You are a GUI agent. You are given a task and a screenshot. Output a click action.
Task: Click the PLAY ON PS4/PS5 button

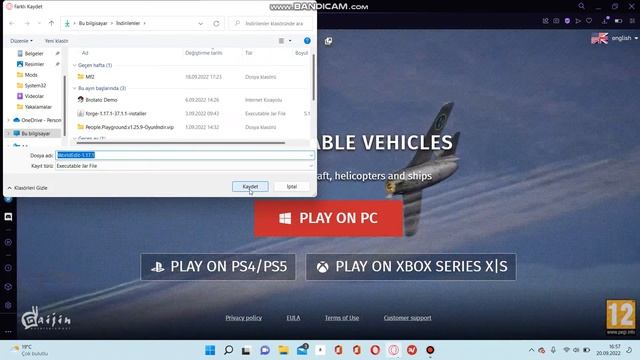pos(218,267)
